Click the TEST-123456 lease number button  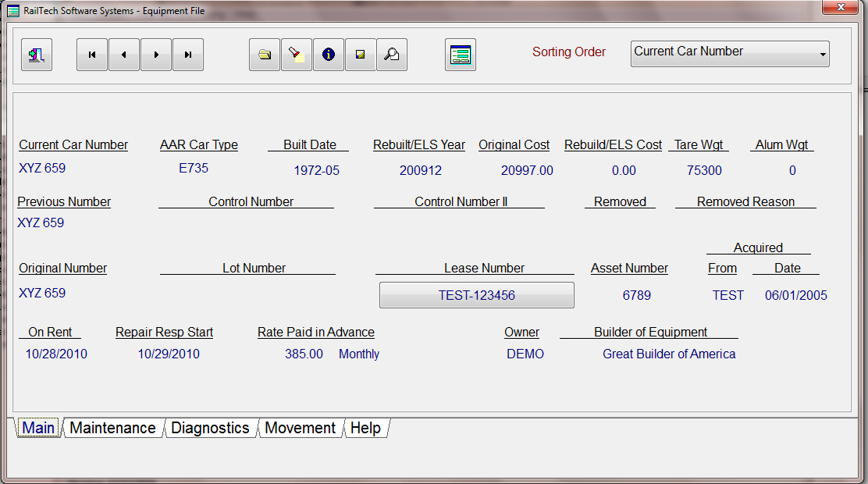pyautogui.click(x=477, y=295)
